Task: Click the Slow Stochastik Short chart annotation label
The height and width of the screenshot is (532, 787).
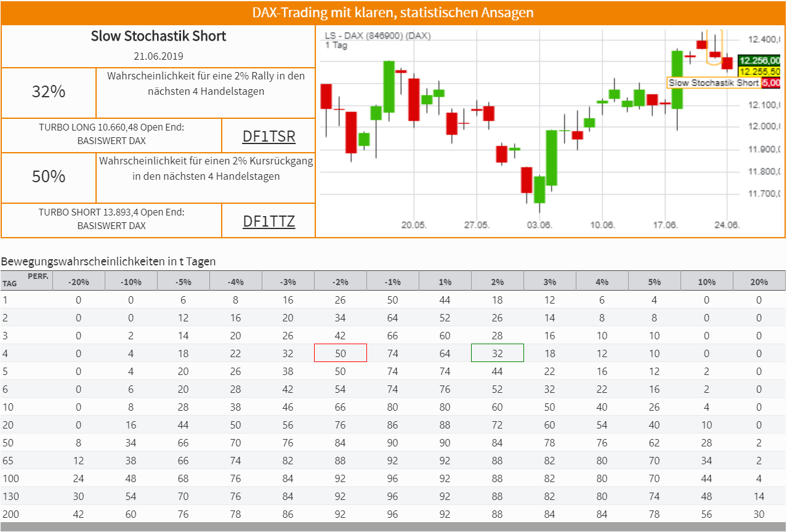Action: click(x=714, y=83)
